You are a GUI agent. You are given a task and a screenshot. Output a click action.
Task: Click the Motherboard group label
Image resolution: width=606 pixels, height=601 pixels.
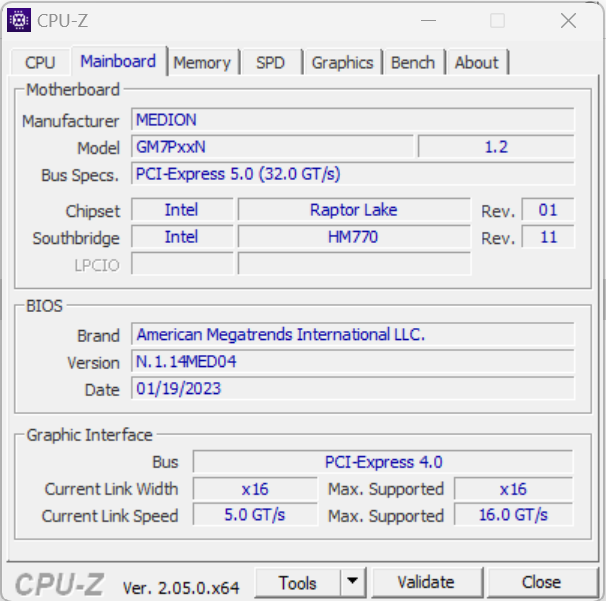pyautogui.click(x=73, y=90)
